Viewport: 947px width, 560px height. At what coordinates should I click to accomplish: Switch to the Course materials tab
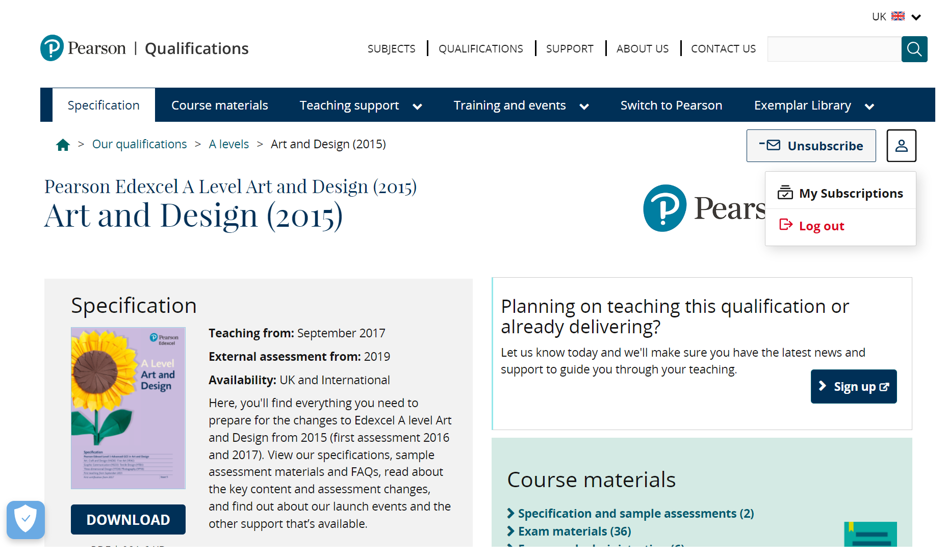(219, 105)
